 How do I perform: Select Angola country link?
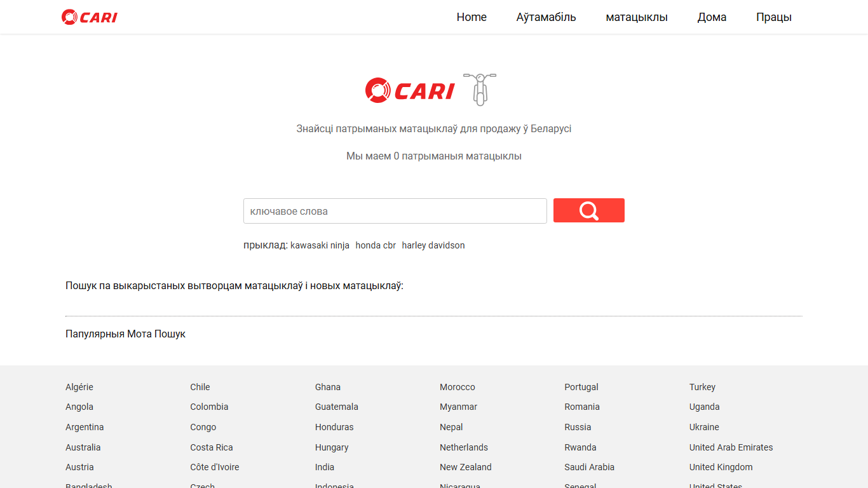click(x=79, y=407)
